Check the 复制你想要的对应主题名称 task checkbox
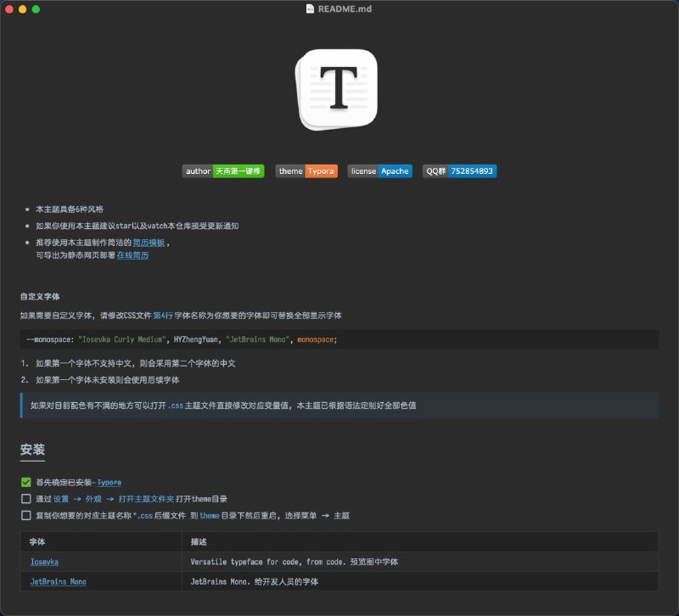The width and height of the screenshot is (679, 616). (x=26, y=515)
